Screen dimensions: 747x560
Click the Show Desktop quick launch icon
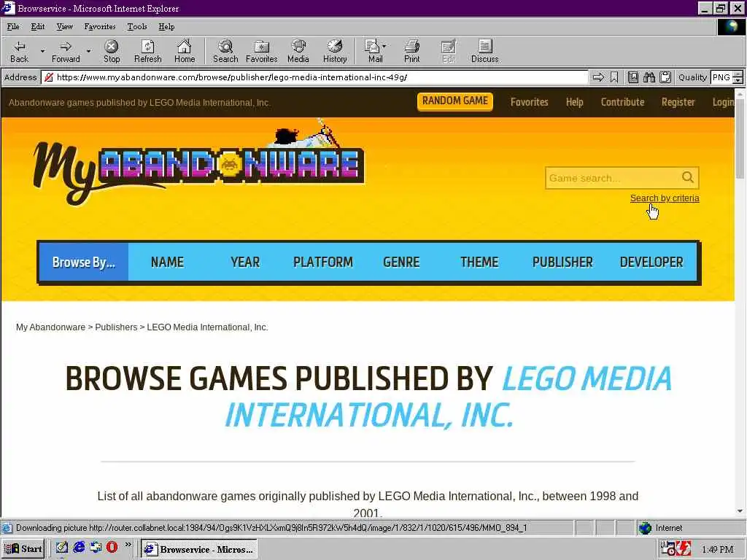click(x=62, y=548)
